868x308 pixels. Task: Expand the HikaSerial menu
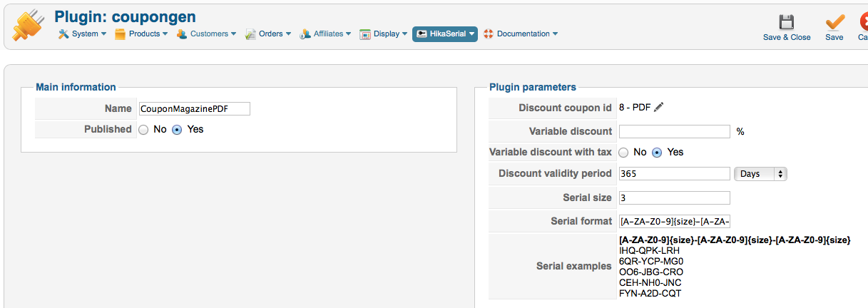tap(444, 34)
